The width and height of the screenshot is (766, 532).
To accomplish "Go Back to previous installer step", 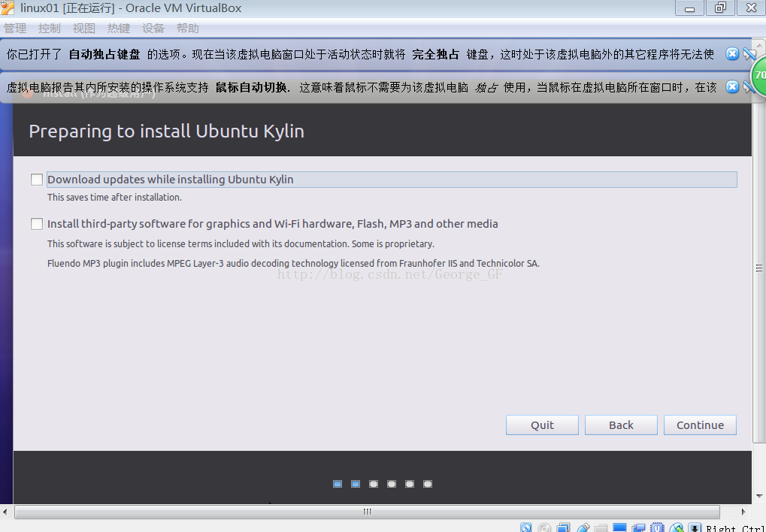I will click(x=621, y=425).
